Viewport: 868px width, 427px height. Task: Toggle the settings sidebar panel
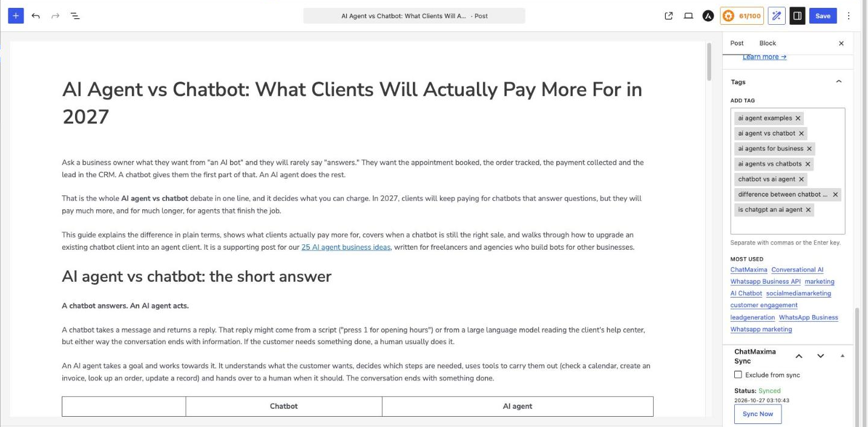(x=797, y=16)
